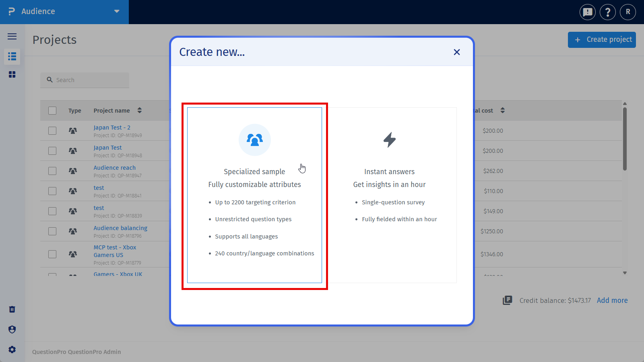Viewport: 644px width, 362px height.
Task: Click the scrollbar up arrow
Action: pyautogui.click(x=625, y=103)
